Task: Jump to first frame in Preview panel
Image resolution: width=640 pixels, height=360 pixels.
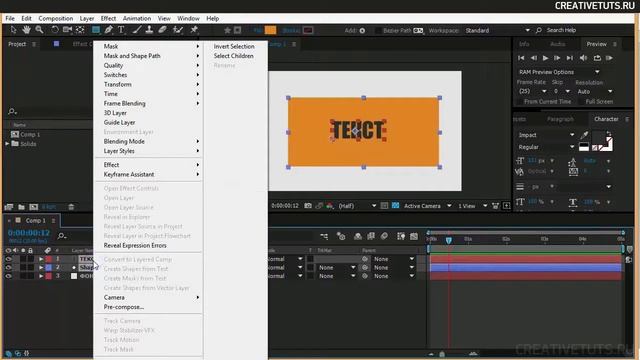Action: pyautogui.click(x=521, y=58)
